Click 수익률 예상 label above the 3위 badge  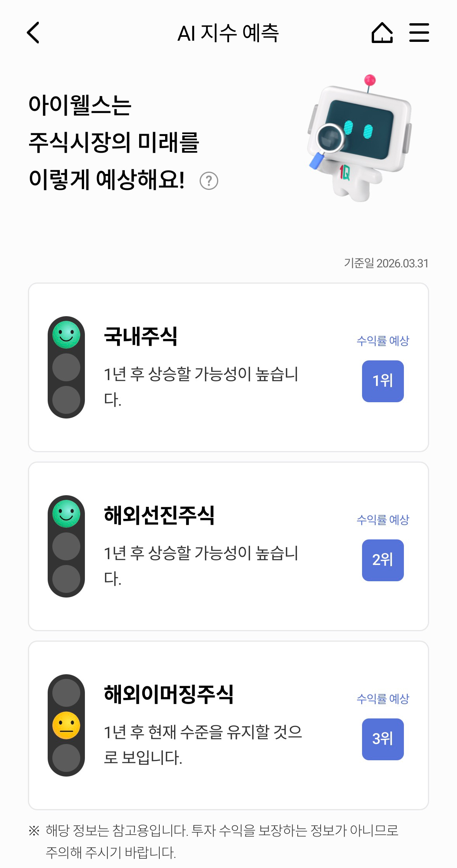(383, 699)
